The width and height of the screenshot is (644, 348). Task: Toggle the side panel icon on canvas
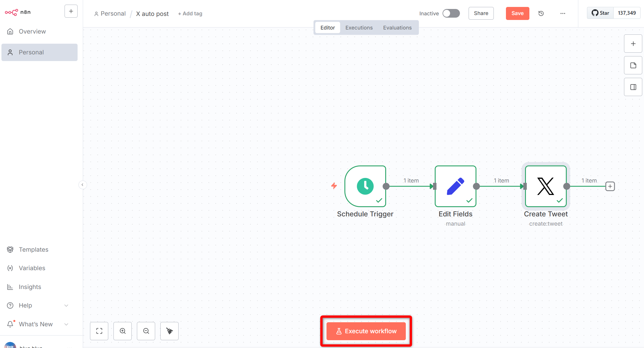click(x=633, y=87)
